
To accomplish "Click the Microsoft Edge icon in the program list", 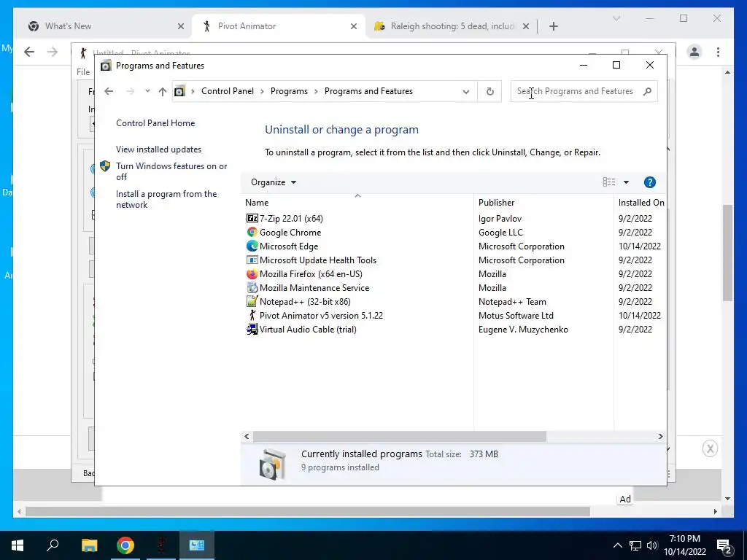I will [252, 246].
